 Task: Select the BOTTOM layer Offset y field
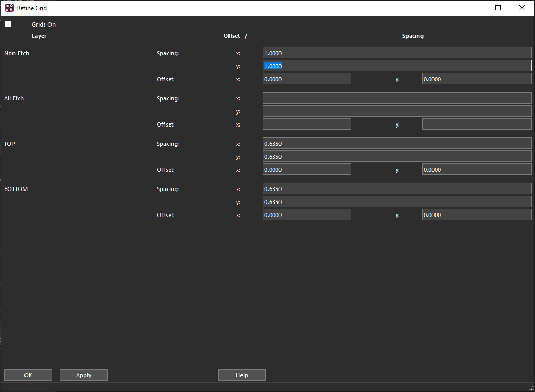[x=476, y=214]
